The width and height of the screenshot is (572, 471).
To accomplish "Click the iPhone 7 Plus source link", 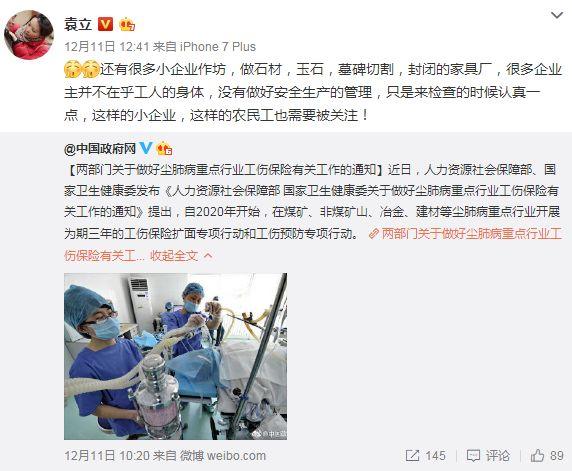I will pos(217,47).
